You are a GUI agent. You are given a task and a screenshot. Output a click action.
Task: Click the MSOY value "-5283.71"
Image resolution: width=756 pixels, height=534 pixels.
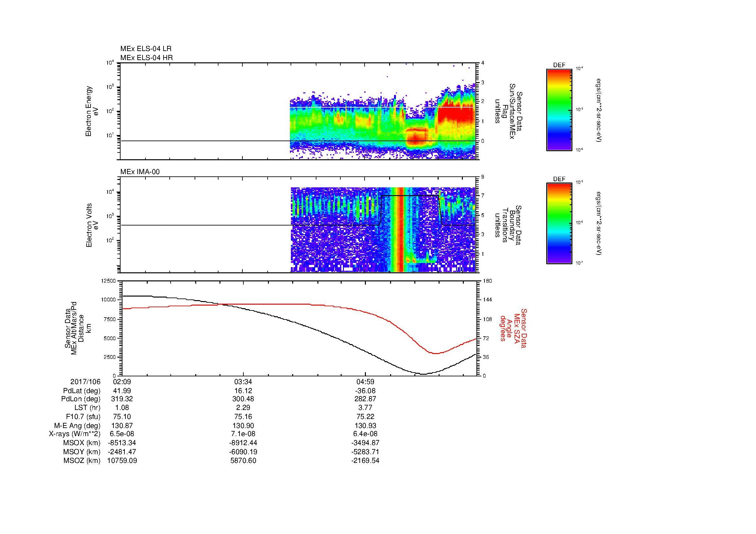point(366,452)
